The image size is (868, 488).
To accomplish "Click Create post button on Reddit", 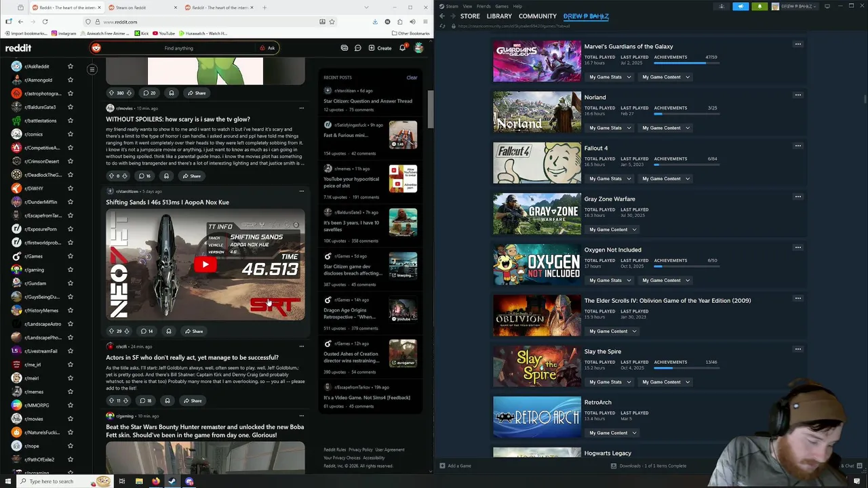I will (380, 48).
